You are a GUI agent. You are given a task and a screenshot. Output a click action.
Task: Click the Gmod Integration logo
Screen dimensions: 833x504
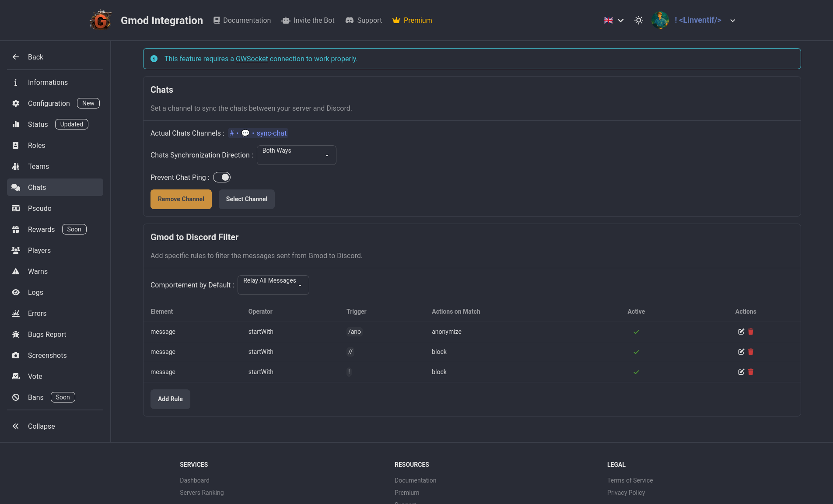pyautogui.click(x=101, y=21)
